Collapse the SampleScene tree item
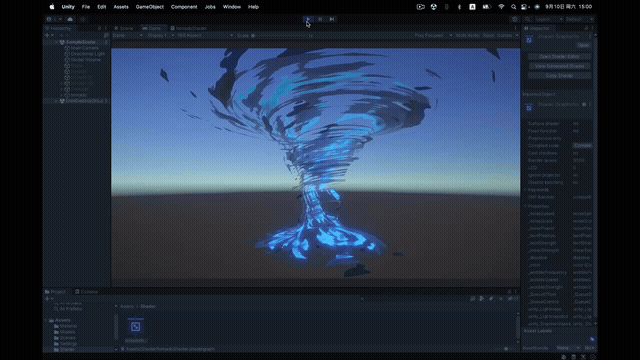This screenshot has height=360, width=640. coord(56,42)
